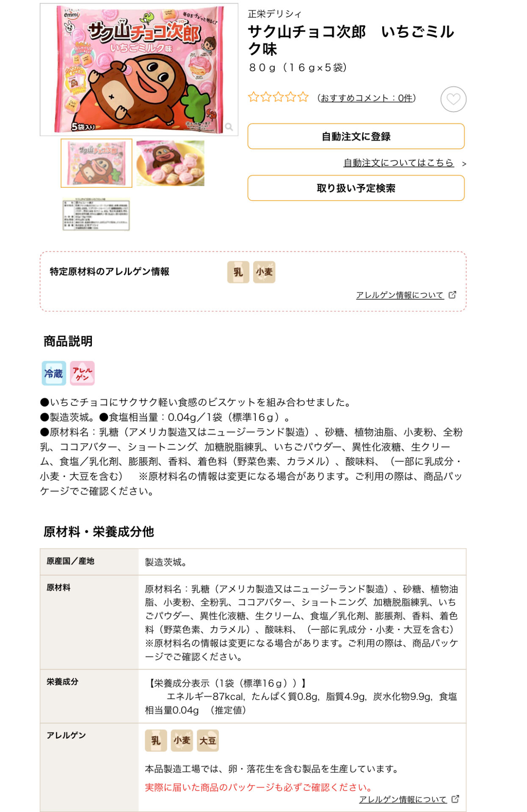Image resolution: width=527 pixels, height=812 pixels.
Task: Select ingredient label thumbnail image
Action: point(97,214)
